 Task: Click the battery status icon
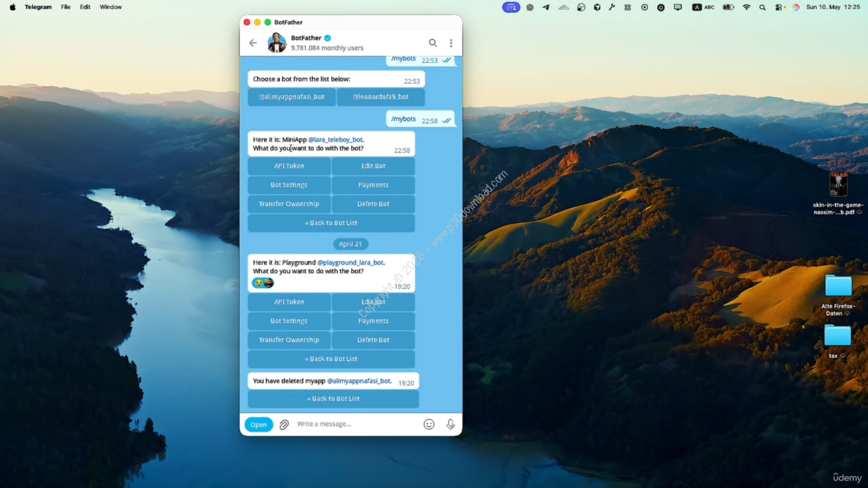pyautogui.click(x=728, y=7)
